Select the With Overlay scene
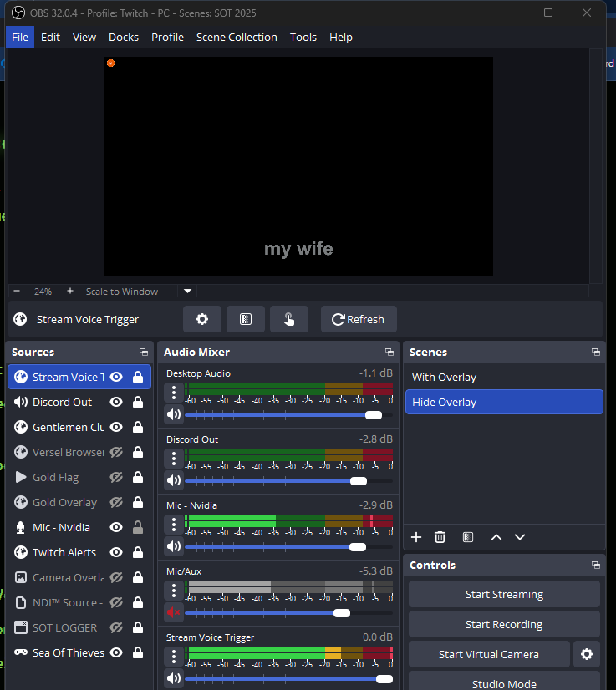This screenshot has width=616, height=690. pyautogui.click(x=504, y=377)
